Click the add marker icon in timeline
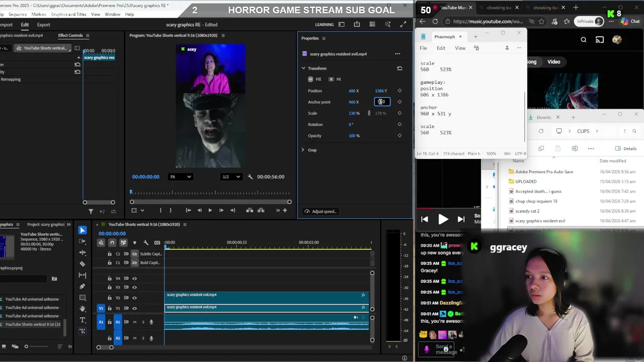The image size is (644, 362). coord(134,242)
